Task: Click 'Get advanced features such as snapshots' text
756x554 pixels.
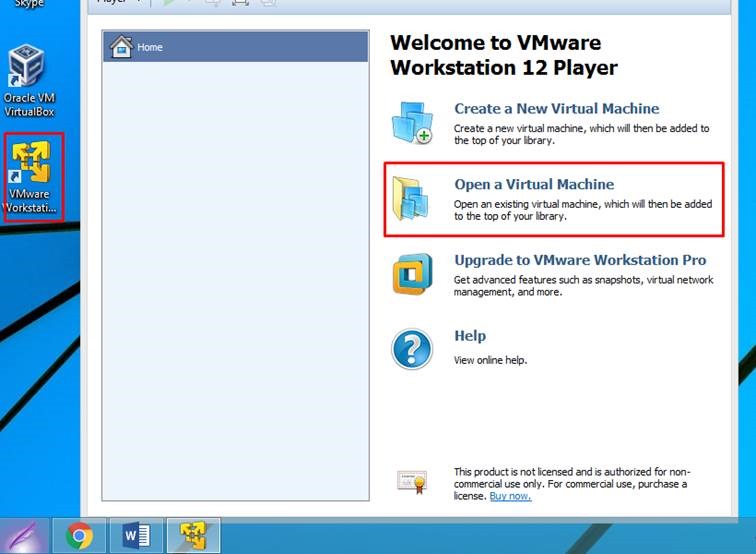Action: (583, 286)
